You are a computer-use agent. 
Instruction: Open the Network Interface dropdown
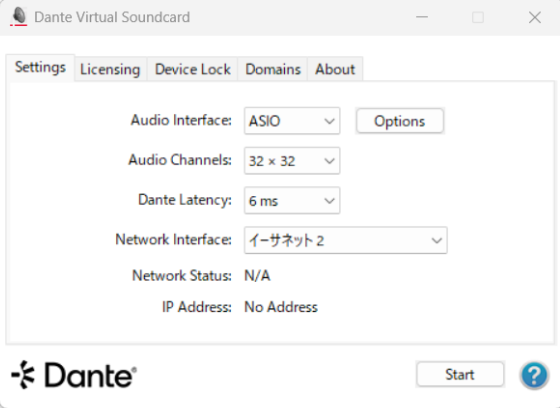coord(345,240)
